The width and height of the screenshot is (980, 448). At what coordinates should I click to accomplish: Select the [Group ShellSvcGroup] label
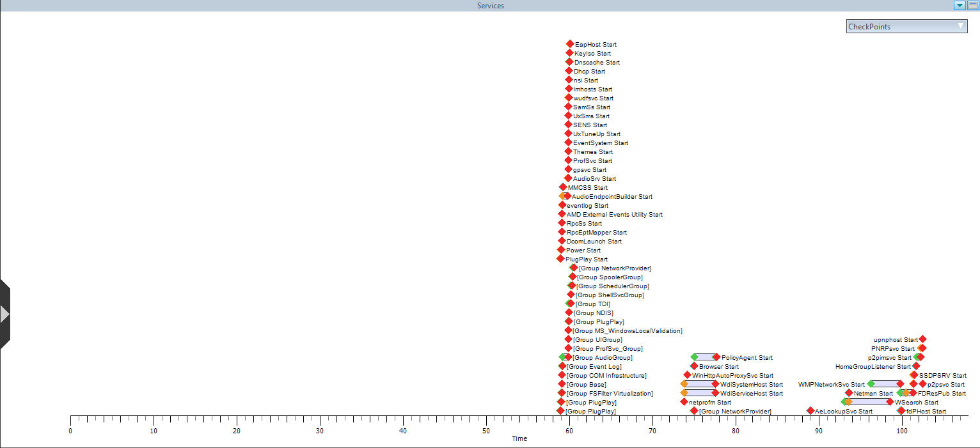[x=610, y=295]
